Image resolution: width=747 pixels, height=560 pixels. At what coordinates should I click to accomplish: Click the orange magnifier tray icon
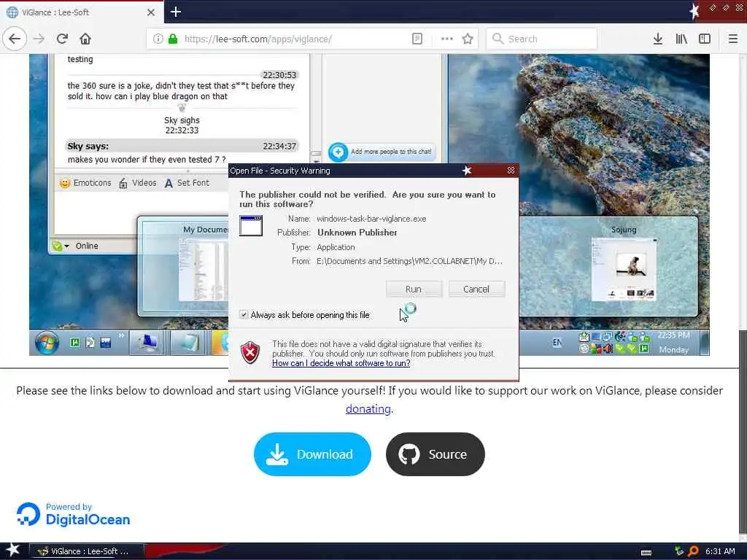coord(693,551)
